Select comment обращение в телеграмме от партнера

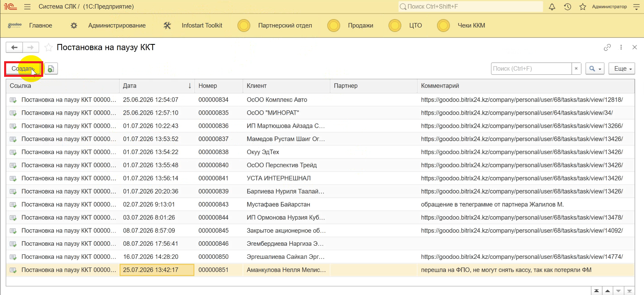pyautogui.click(x=492, y=204)
